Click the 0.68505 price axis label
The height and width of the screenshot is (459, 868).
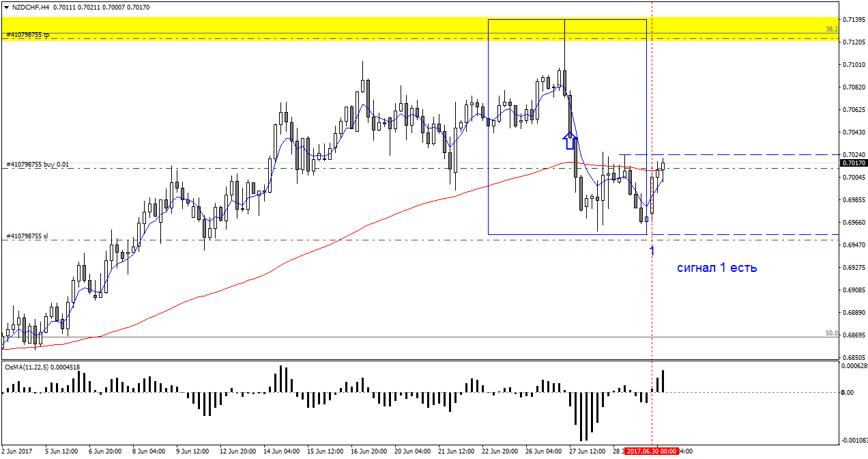pos(854,357)
